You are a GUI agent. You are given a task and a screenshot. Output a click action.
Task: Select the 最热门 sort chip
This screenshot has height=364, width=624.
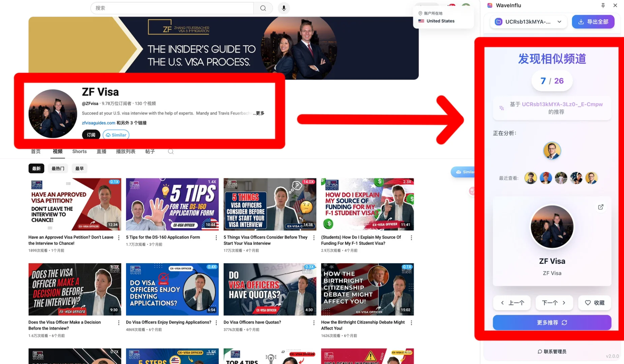click(58, 169)
